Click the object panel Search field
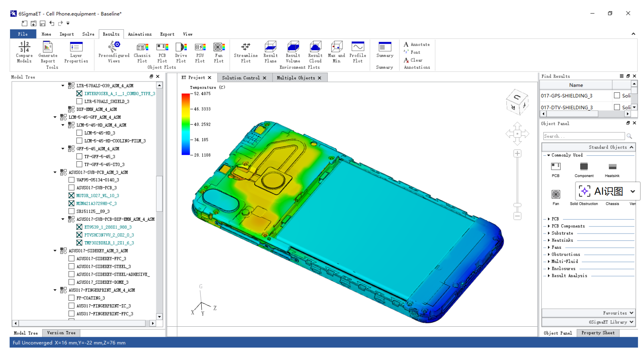This screenshot has width=644, height=350. pyautogui.click(x=583, y=136)
